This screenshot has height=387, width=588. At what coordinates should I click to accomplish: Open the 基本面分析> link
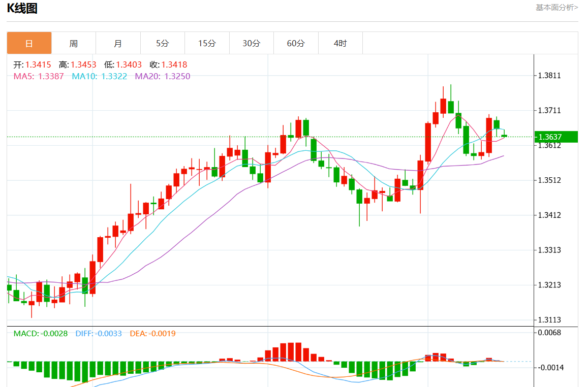point(556,8)
